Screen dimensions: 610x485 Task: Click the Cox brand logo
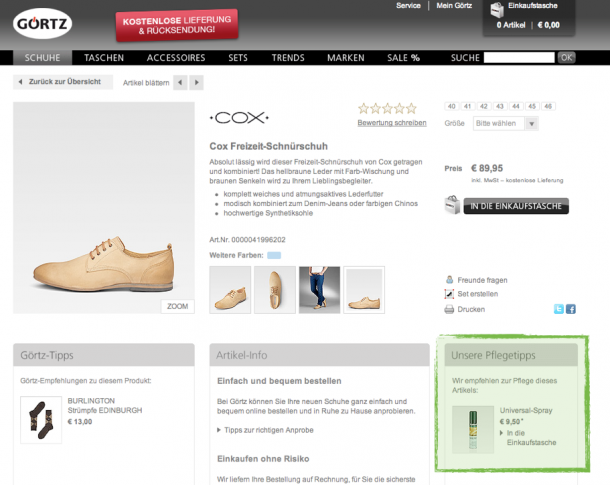pyautogui.click(x=239, y=117)
